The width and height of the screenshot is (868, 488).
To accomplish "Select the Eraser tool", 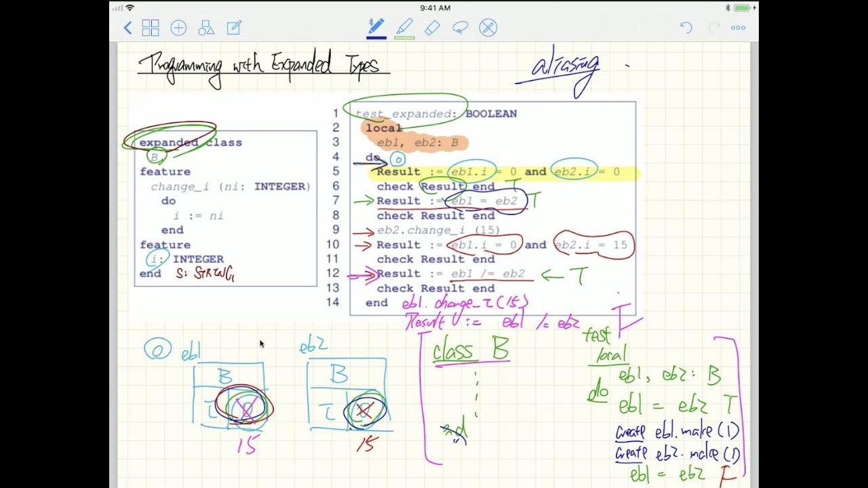I will tap(432, 28).
